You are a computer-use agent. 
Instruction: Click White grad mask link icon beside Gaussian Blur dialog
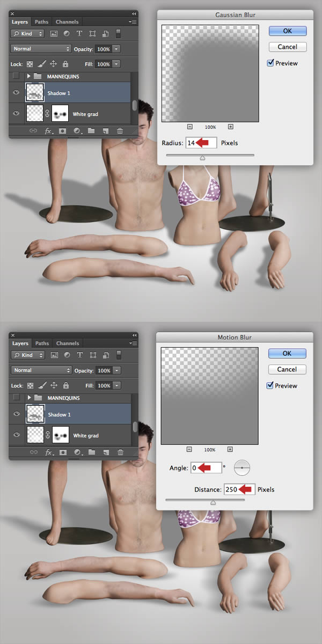tap(47, 114)
